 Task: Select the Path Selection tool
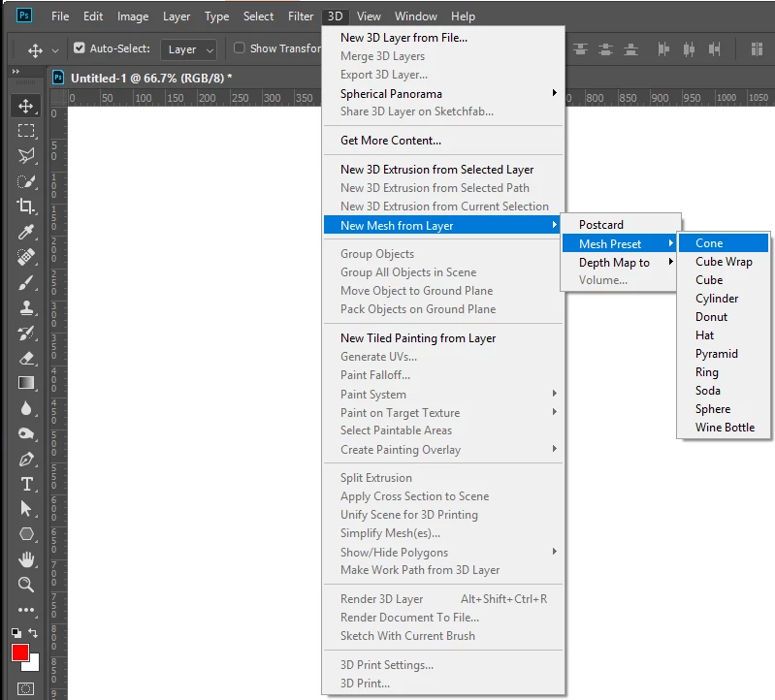coord(25,509)
